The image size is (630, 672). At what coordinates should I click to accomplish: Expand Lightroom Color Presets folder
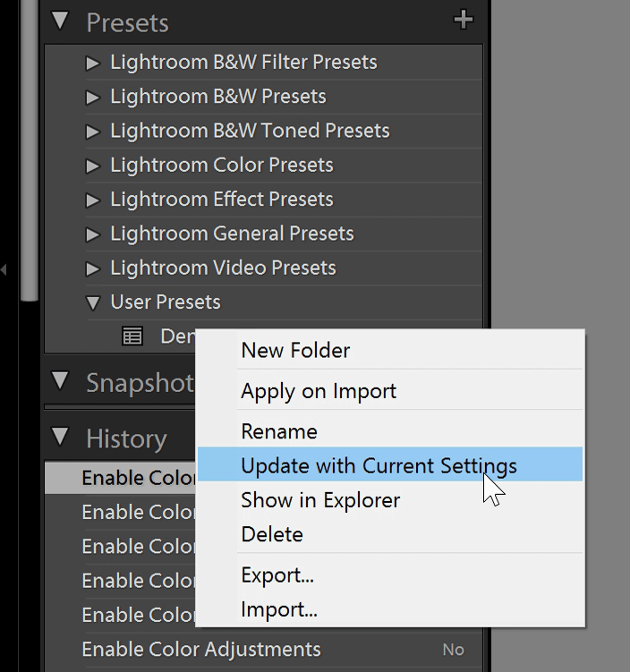92,166
